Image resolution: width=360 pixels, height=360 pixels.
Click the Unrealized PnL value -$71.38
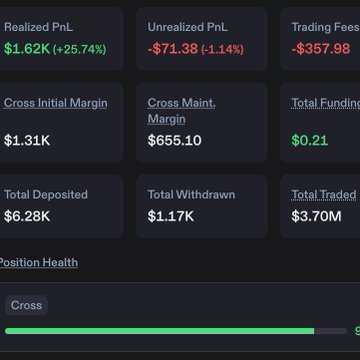coord(173,49)
